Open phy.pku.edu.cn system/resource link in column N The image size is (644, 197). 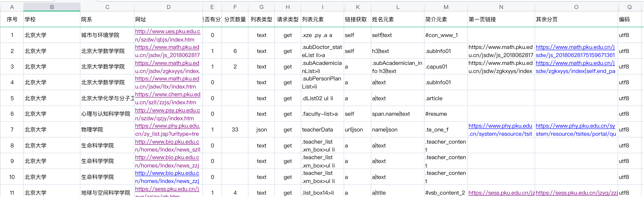500,130
